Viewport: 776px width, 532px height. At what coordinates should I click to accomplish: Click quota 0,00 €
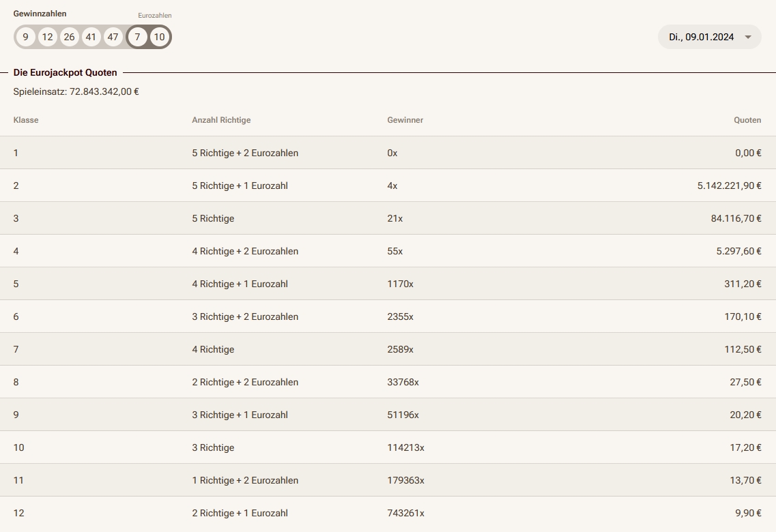[x=748, y=153]
